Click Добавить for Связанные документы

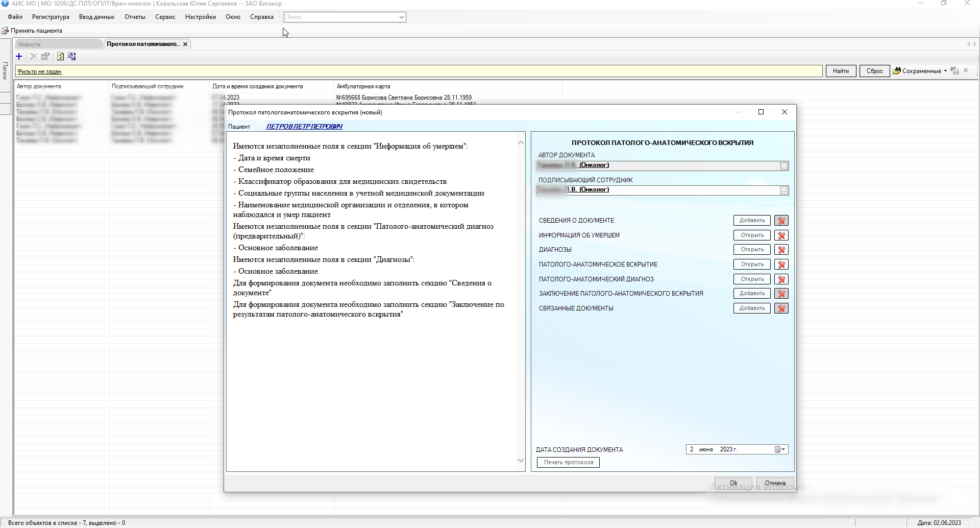click(752, 308)
